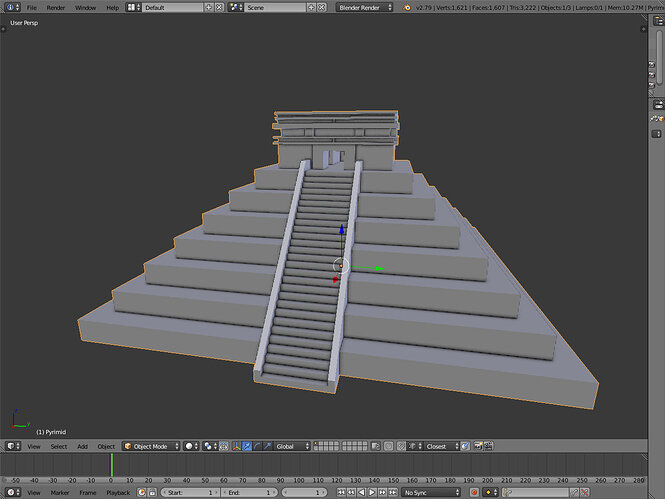Viewport: 665px width, 499px height.
Task: Click the active keying set field
Action: [535, 492]
